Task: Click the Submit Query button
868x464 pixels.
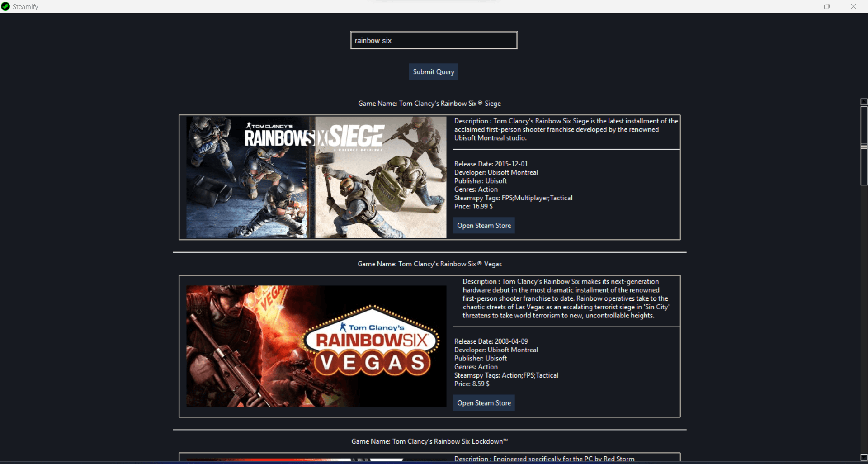Action: pos(434,72)
